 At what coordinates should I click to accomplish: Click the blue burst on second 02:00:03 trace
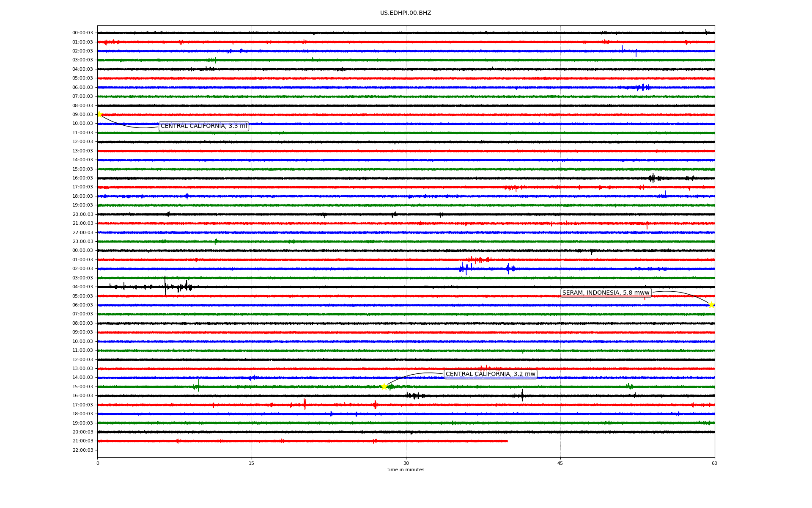464,268
